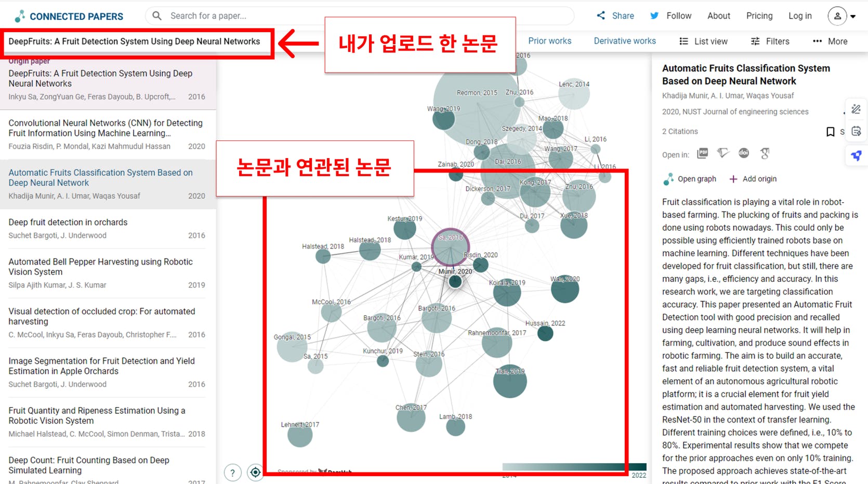Open paper in Semantic Scholar icon
Viewport: 868px width, 484px height.
[x=723, y=153]
